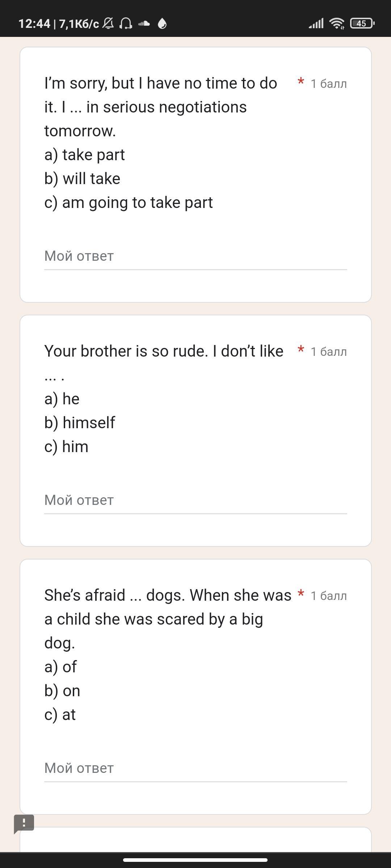This screenshot has height=868, width=391.
Task: Tap the muted bell status icon
Action: [108, 24]
